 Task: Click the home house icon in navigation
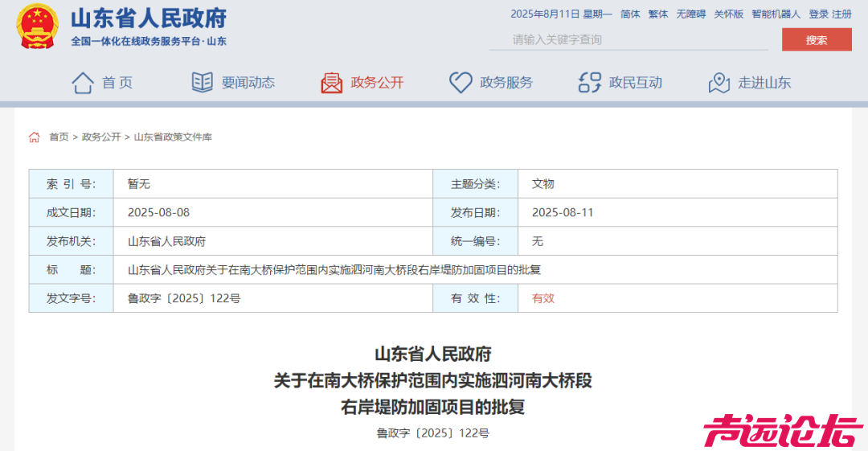(x=83, y=83)
